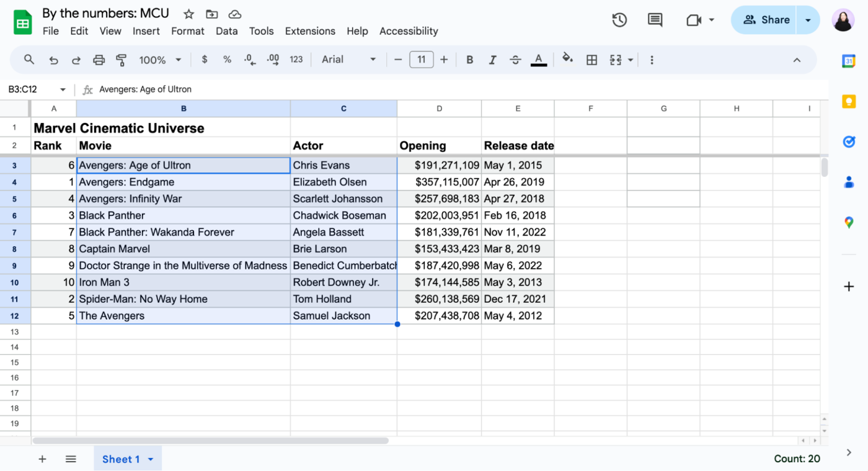Open the Format menu
868x471 pixels.
pyautogui.click(x=188, y=31)
